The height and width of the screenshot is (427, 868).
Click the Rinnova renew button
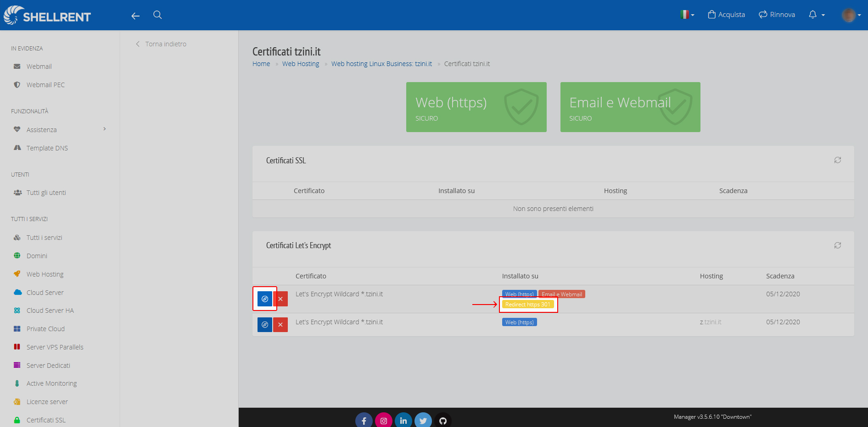[x=777, y=15]
